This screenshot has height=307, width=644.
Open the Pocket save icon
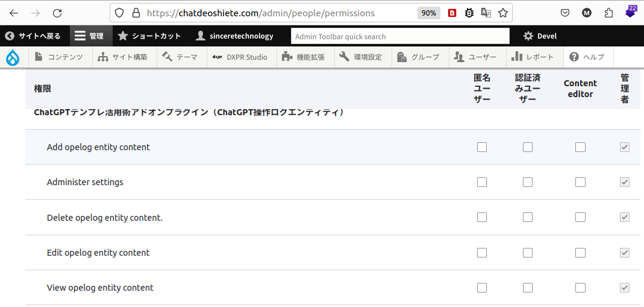click(x=565, y=13)
